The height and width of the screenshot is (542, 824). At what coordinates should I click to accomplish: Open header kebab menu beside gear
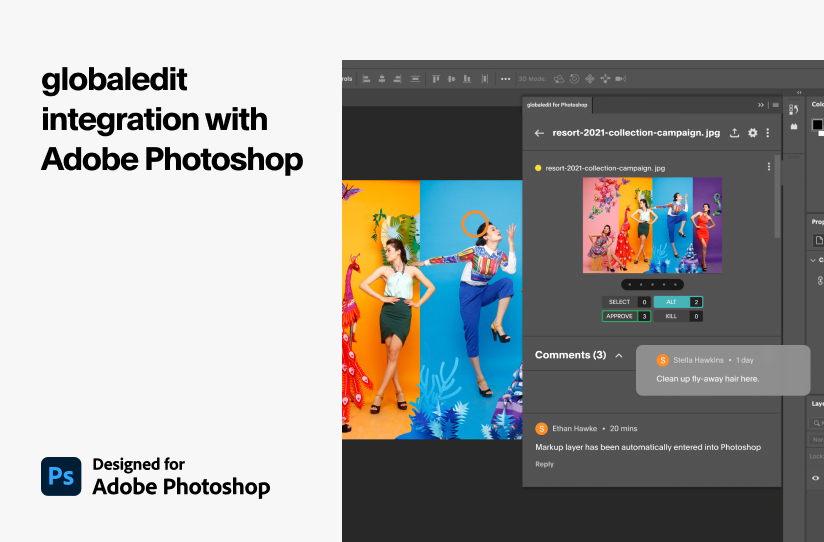coord(768,133)
